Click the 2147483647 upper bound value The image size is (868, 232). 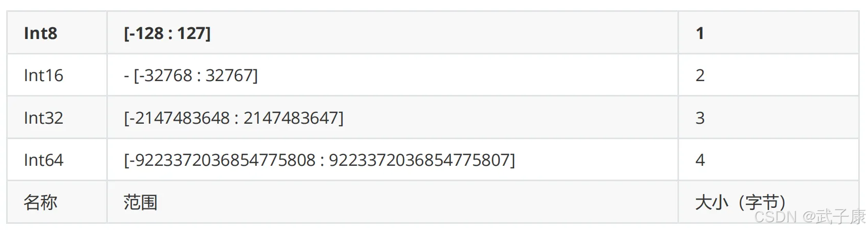click(291, 118)
